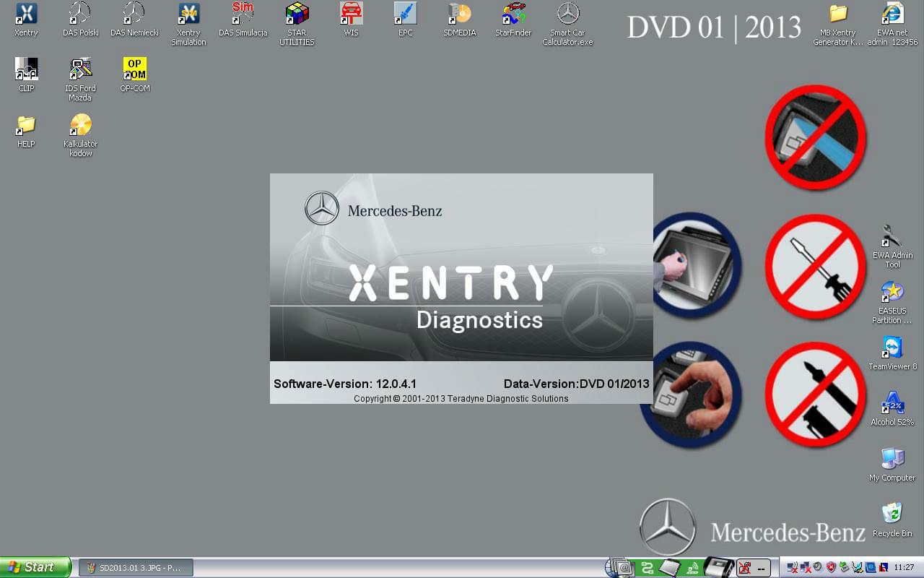Click the cable connection icon in green toolbar
The height and width of the screenshot is (578, 924).
coord(648,568)
